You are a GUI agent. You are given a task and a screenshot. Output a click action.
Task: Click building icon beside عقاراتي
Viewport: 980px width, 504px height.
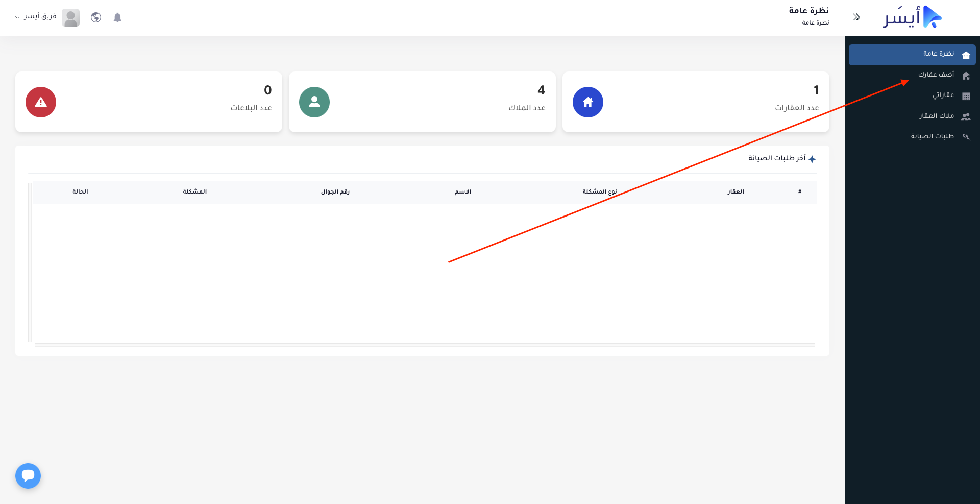pyautogui.click(x=966, y=96)
